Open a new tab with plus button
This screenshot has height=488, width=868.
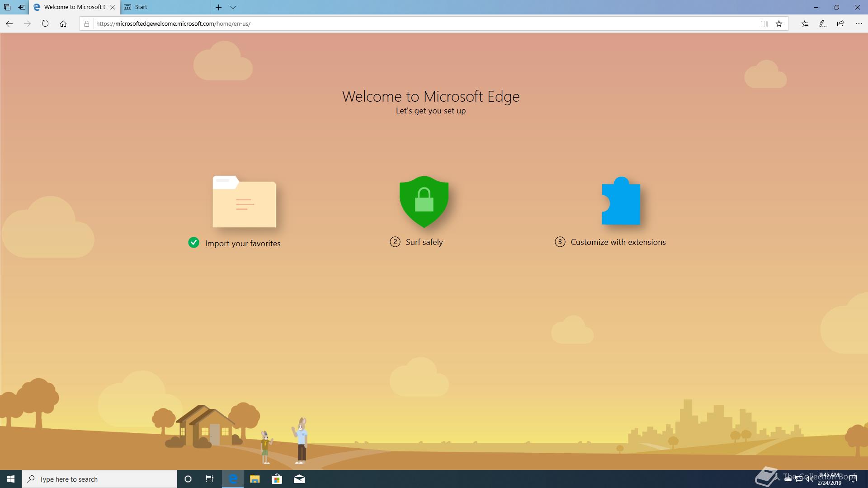click(218, 7)
